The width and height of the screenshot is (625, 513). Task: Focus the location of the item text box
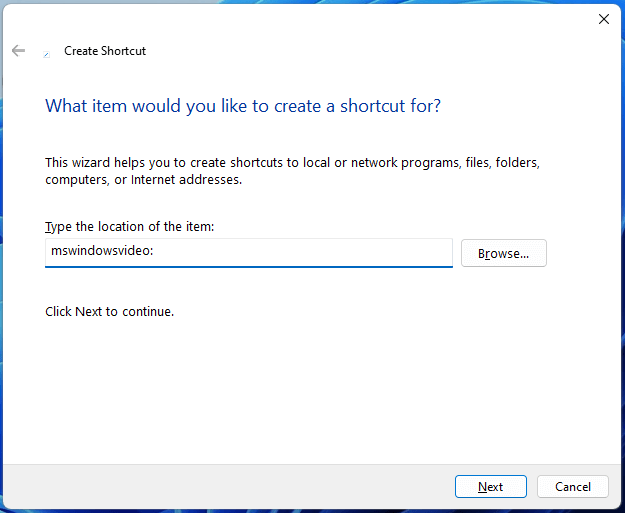coord(249,253)
